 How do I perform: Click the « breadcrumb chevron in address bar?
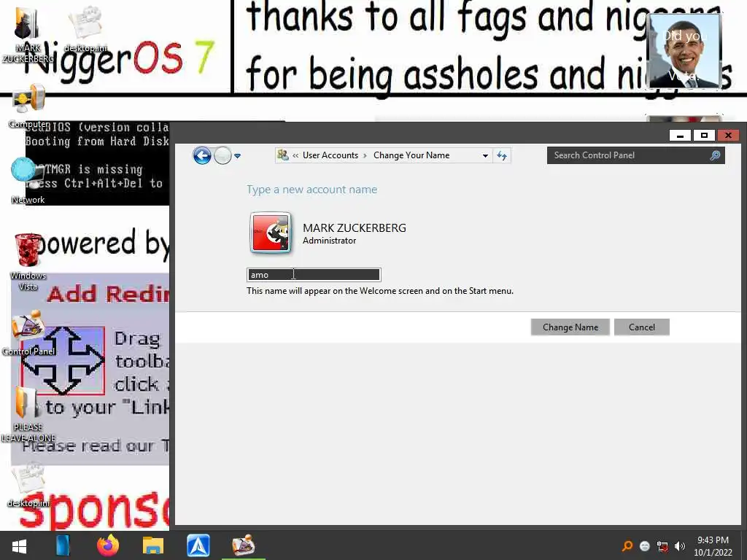click(295, 155)
